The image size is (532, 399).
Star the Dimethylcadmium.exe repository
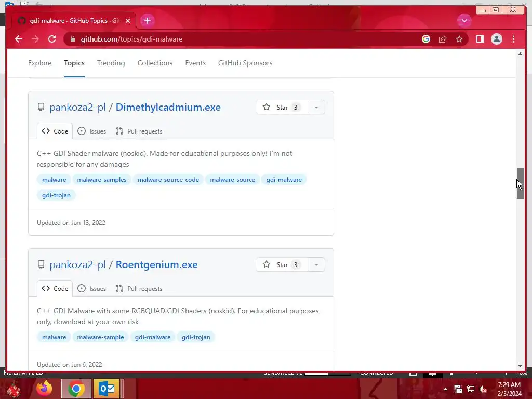(x=282, y=107)
